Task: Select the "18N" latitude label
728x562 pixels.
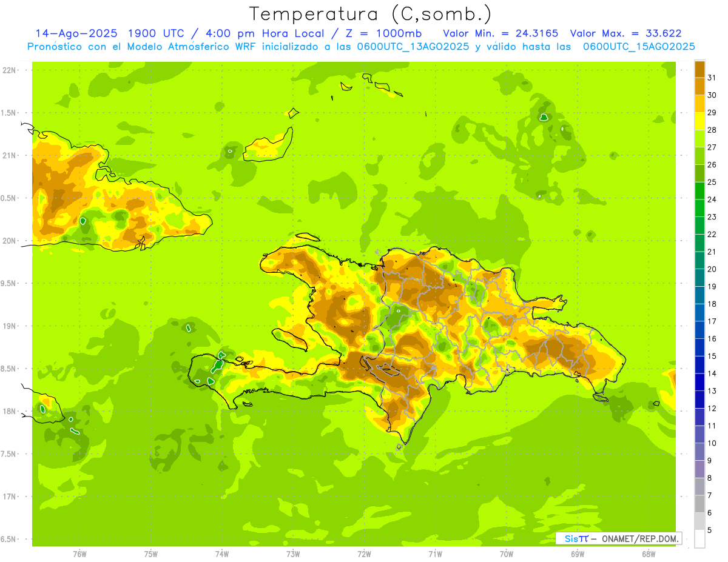Action: point(9,412)
